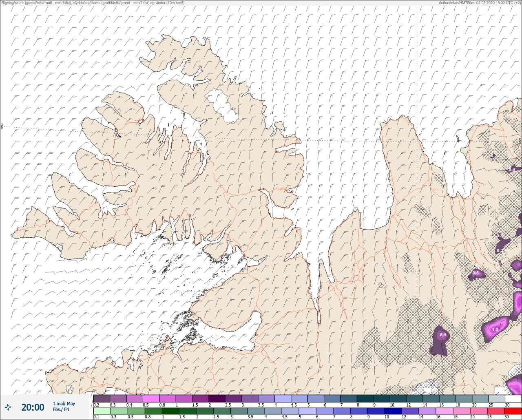Click the 20:00 forecast time display
522x420 pixels.
[x=33, y=407]
